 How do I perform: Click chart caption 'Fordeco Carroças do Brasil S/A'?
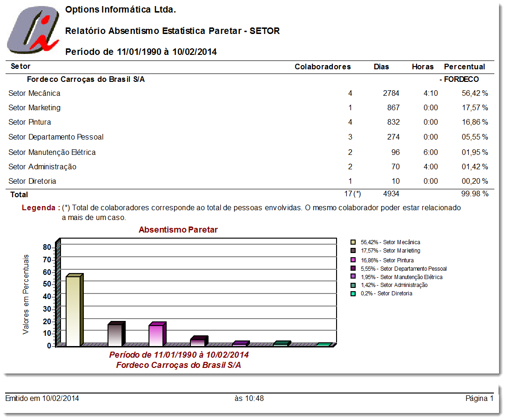[x=178, y=365]
